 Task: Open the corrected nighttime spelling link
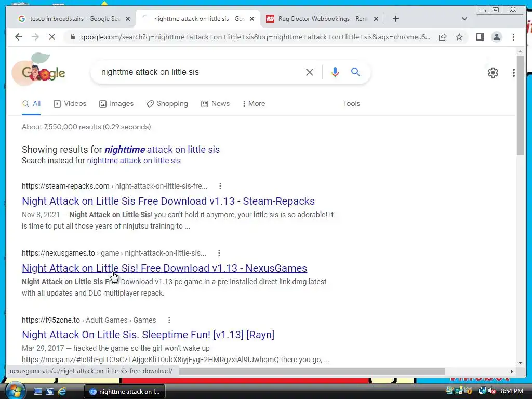162,150
